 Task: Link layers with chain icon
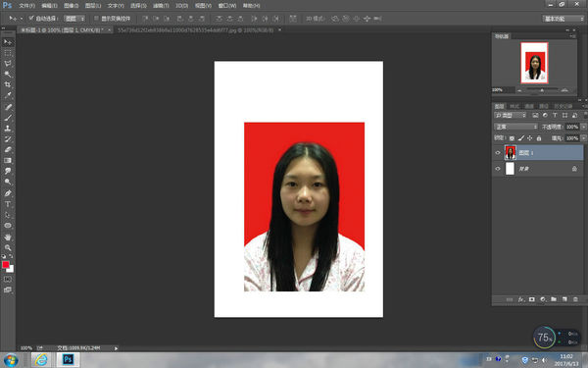(x=510, y=299)
